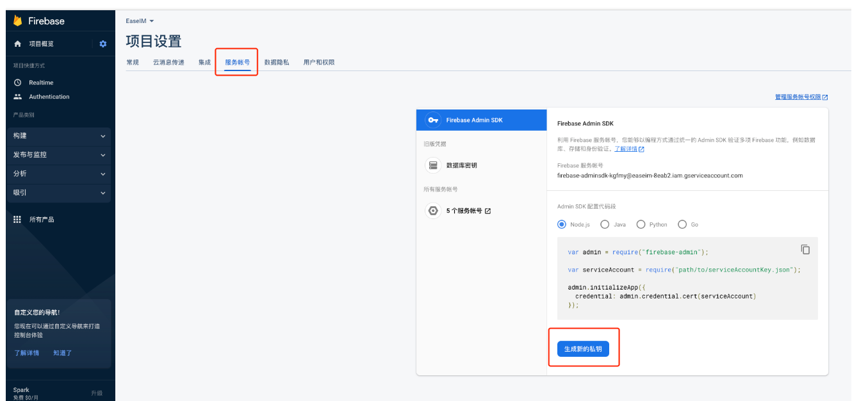Click the Realtime clock icon
This screenshot has height=401, width=868.
[18, 83]
